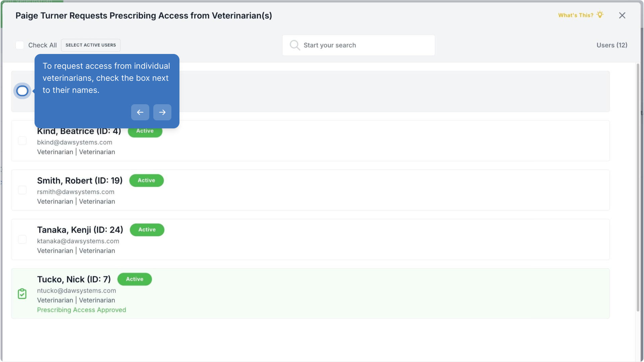Advance to next tooltip step arrow
Viewport: 644px width, 362px height.
(162, 112)
